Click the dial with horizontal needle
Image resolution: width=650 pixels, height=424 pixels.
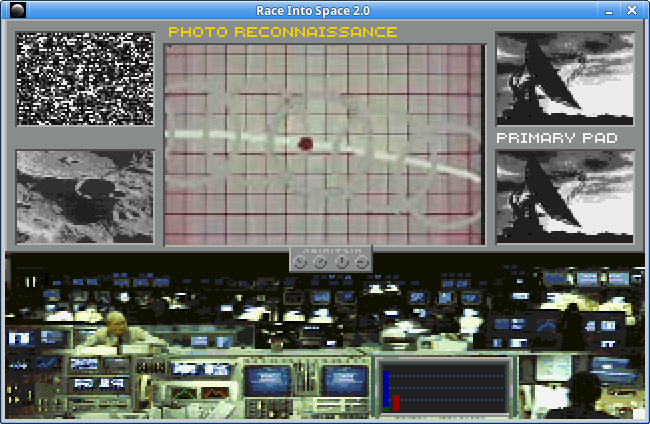click(362, 262)
